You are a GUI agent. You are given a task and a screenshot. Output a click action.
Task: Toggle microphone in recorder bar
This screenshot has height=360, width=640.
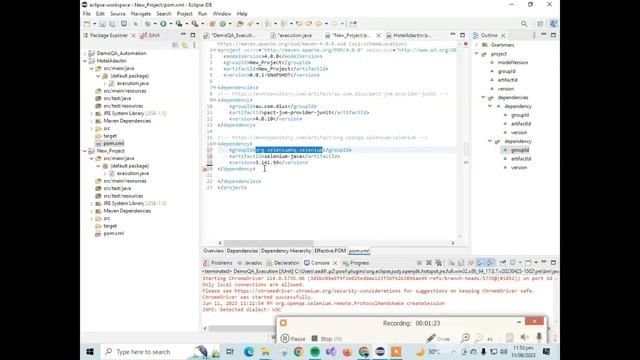pyautogui.click(x=539, y=337)
